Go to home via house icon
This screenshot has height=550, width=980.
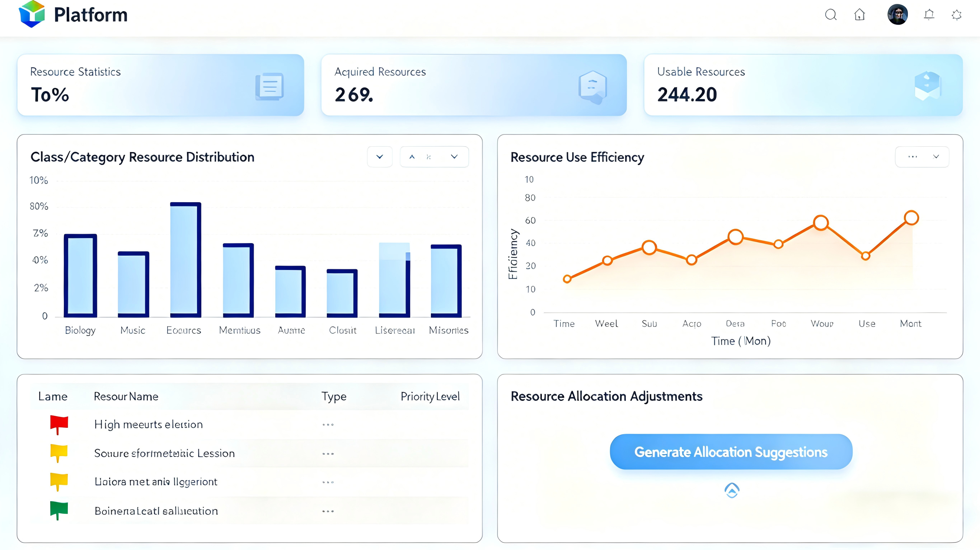[859, 15]
